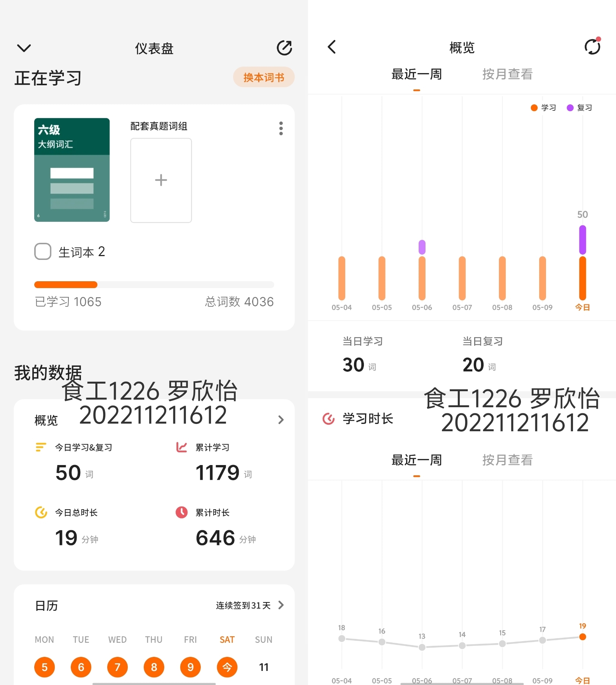Click the purple 复习 bar for 05-06
616x685 pixels.
[x=422, y=247]
